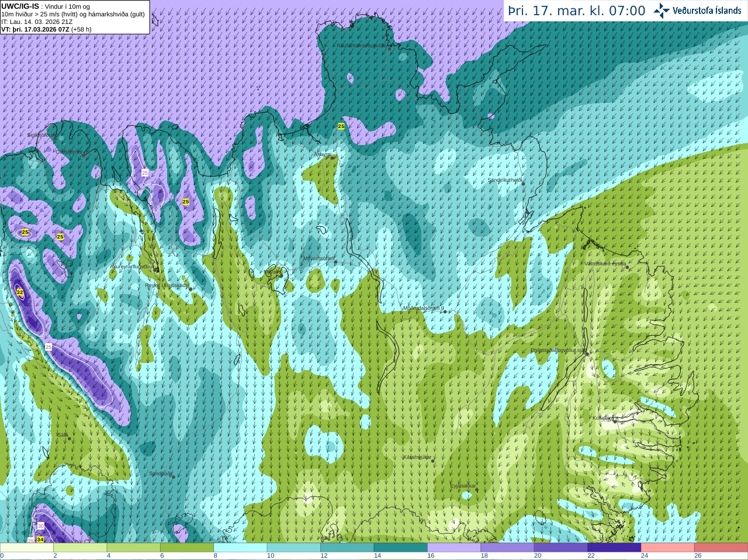The width and height of the screenshot is (748, 560).
Task: Select the date heading Þri. 17. mar. kl. 07:00
Action: point(577,11)
